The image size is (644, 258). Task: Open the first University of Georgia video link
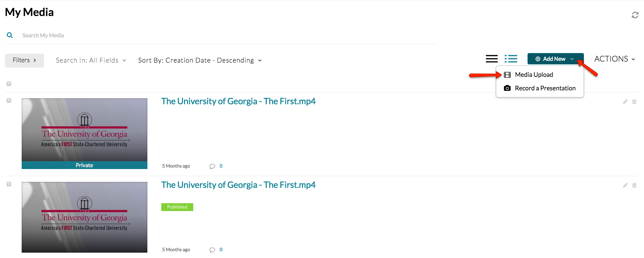(x=238, y=101)
